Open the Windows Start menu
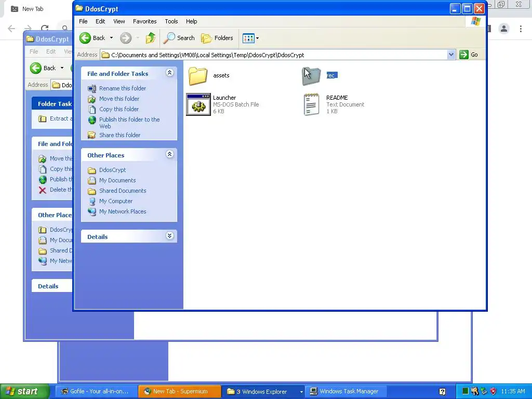 coord(25,392)
